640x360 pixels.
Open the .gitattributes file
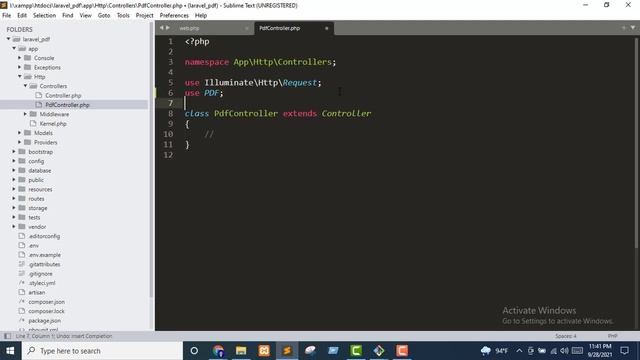(44, 264)
